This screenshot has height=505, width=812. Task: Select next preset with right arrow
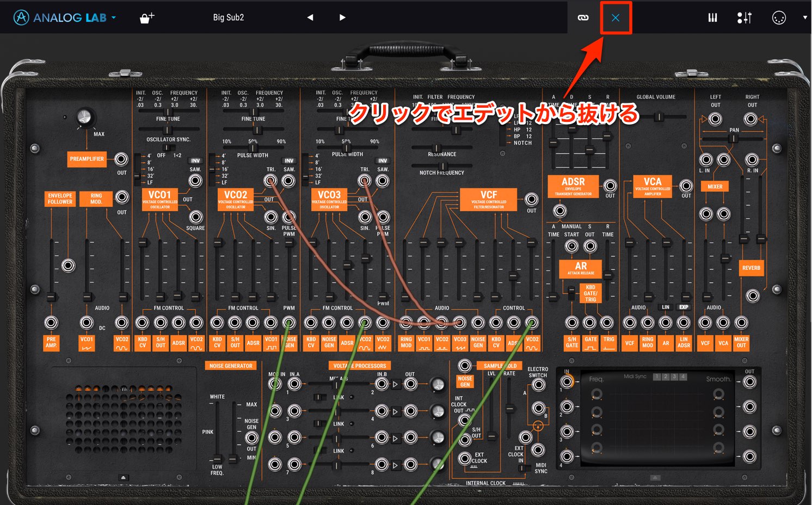pos(342,17)
